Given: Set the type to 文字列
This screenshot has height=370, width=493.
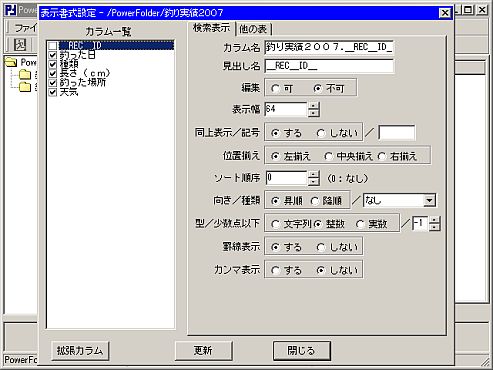Looking at the screenshot, I should click(275, 224).
